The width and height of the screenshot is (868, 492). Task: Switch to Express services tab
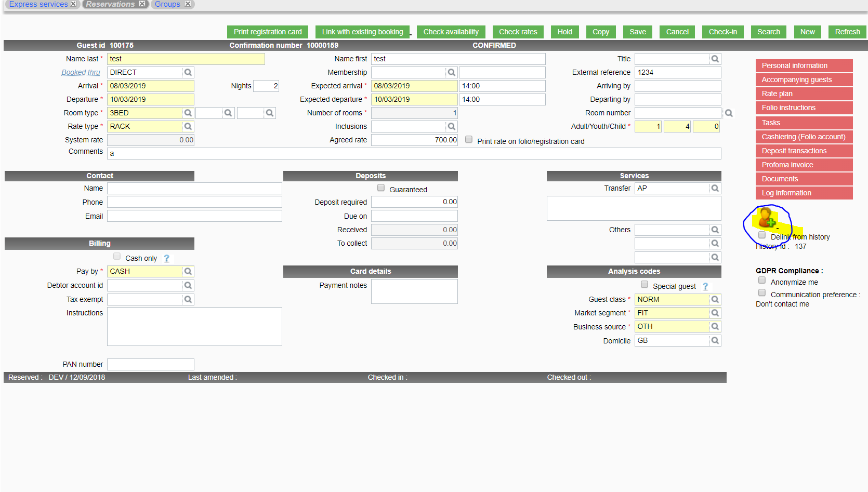click(38, 4)
